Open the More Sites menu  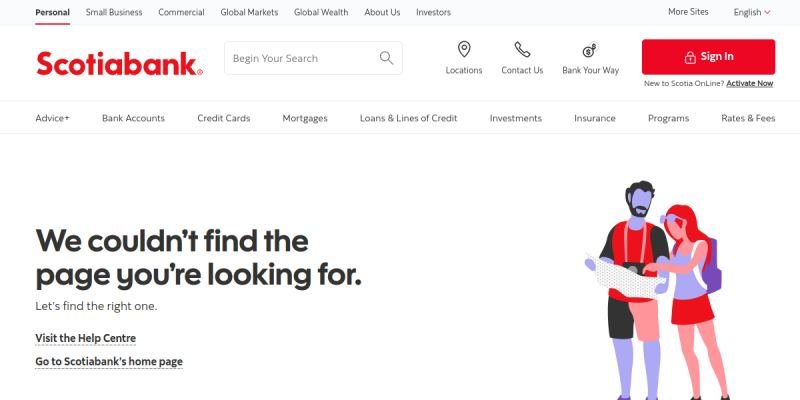point(688,12)
